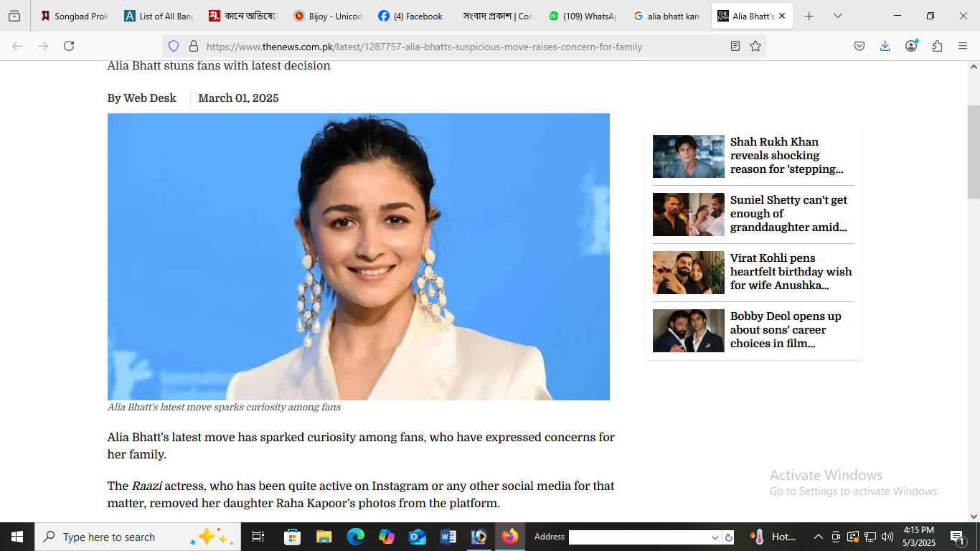Open Microsoft Store from taskbar
This screenshot has width=980, height=551.
click(x=292, y=537)
